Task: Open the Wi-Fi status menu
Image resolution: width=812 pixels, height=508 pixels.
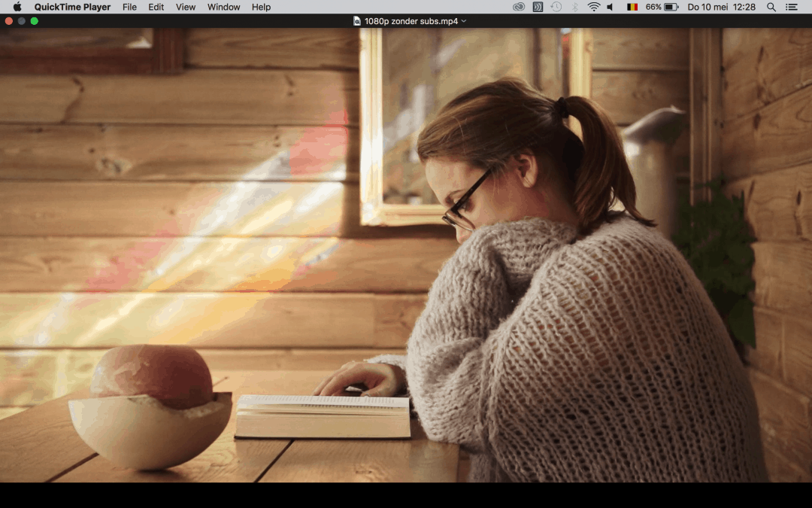Action: [593, 7]
